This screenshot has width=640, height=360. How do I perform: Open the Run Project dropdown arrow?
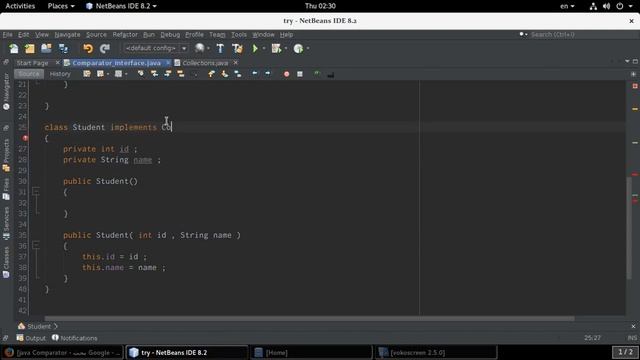click(264, 49)
